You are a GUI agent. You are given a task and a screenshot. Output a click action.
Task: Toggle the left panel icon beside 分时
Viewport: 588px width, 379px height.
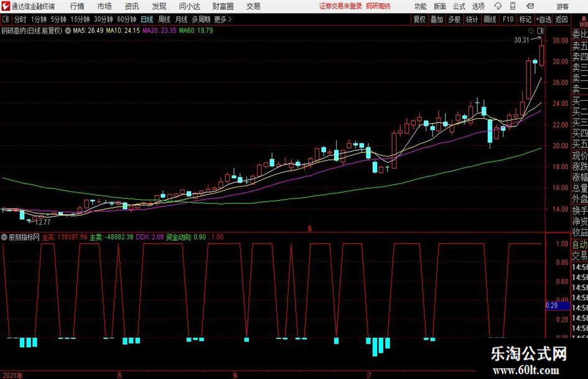6,19
